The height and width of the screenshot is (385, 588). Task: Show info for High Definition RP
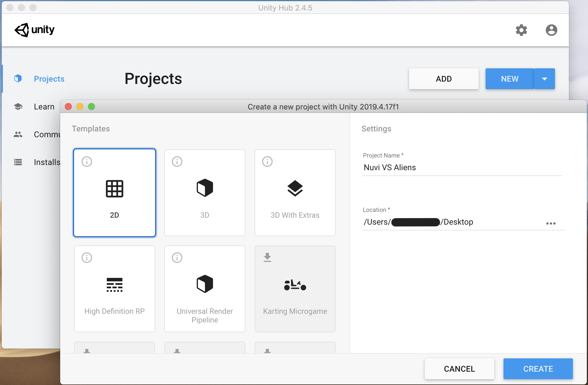[87, 258]
